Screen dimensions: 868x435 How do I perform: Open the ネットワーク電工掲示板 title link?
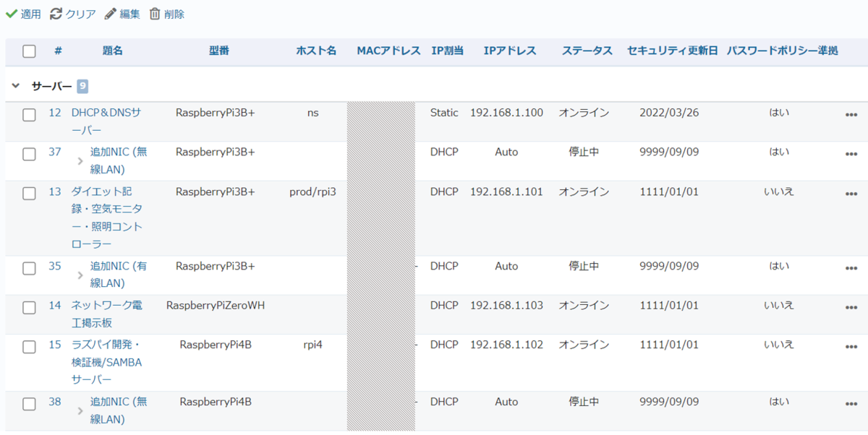click(x=106, y=314)
